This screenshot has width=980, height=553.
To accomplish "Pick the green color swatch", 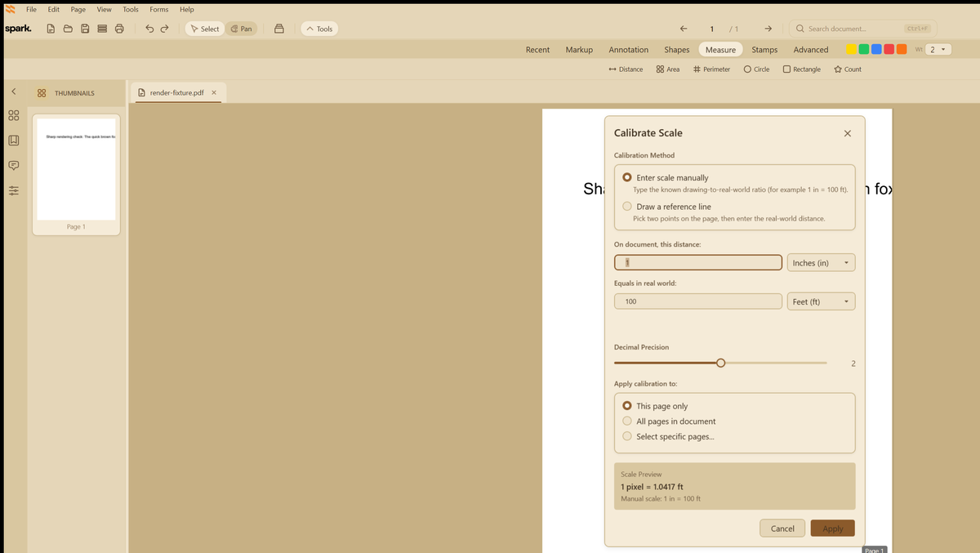I will click(864, 50).
